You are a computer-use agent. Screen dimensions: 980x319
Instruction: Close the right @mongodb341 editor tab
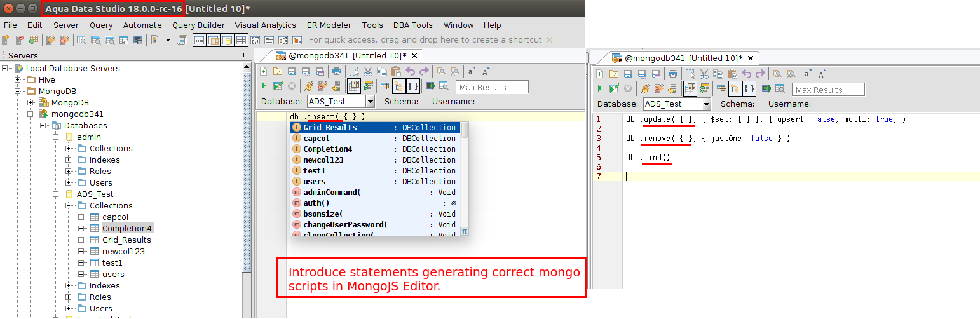click(x=751, y=58)
